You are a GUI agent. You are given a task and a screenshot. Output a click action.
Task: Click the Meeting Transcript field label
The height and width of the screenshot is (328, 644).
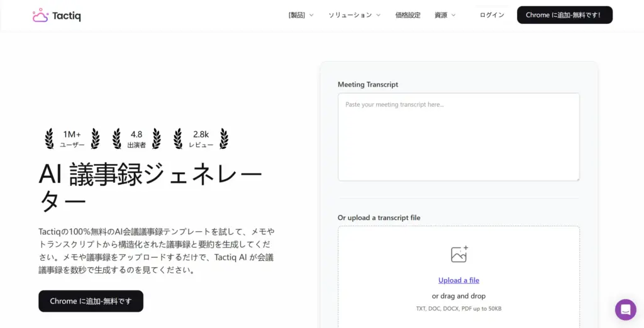click(x=368, y=84)
